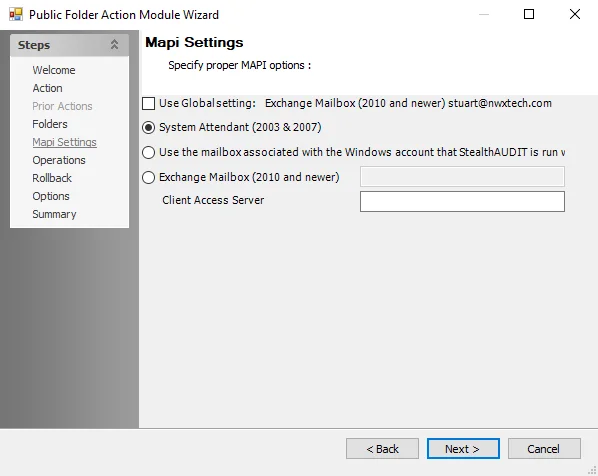Viewport: 598px width, 476px height.
Task: Maximize the wizard window
Action: click(x=529, y=14)
